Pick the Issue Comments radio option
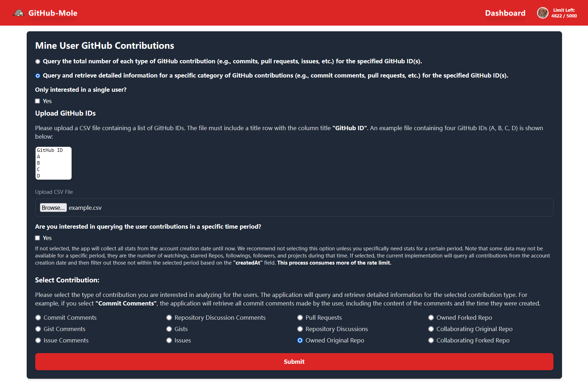 pos(38,340)
